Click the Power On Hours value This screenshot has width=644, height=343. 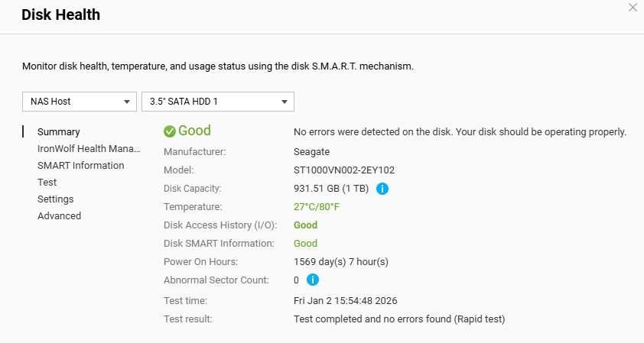(x=341, y=262)
